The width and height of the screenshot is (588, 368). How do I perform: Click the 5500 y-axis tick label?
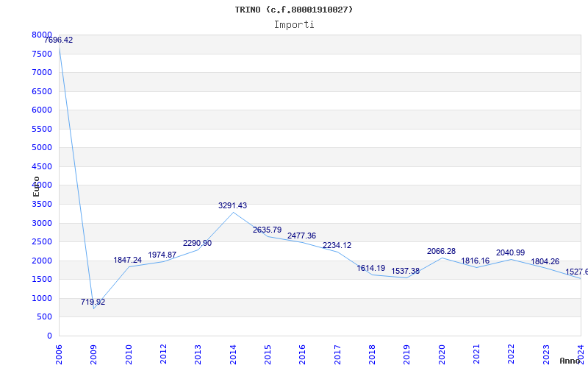pos(42,130)
